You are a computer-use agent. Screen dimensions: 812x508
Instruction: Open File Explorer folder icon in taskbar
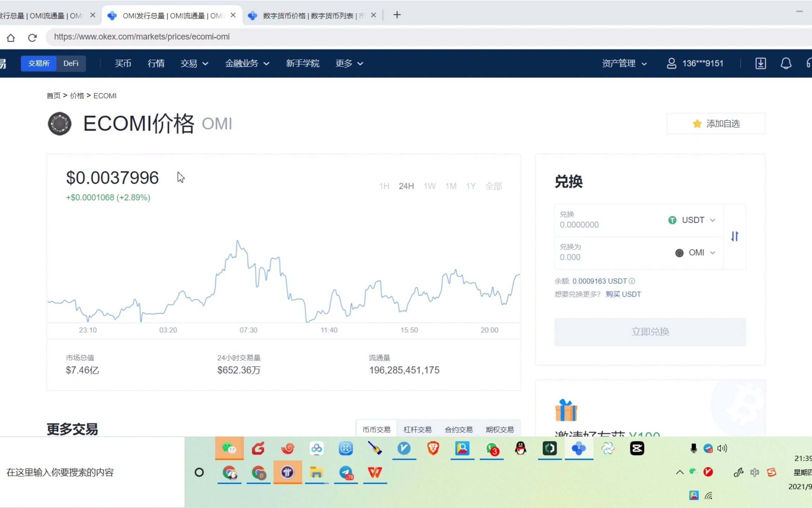316,472
